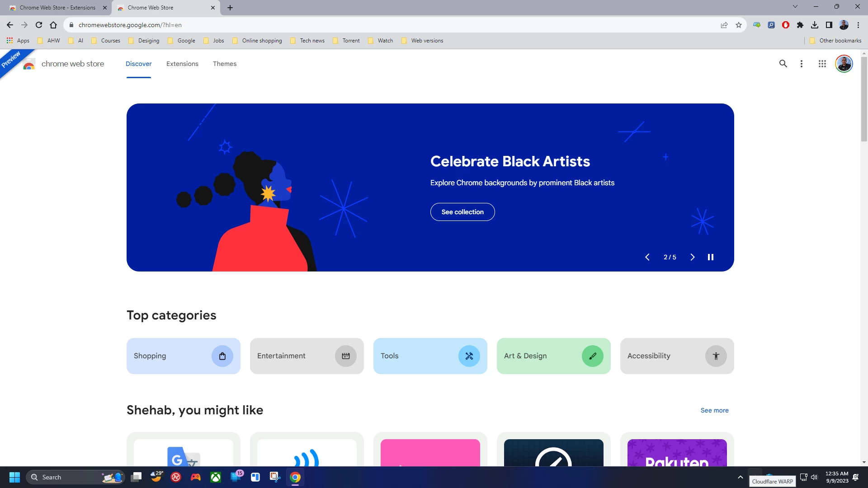Open the Jobs bookmark folder
The image size is (868, 488).
click(x=213, y=41)
